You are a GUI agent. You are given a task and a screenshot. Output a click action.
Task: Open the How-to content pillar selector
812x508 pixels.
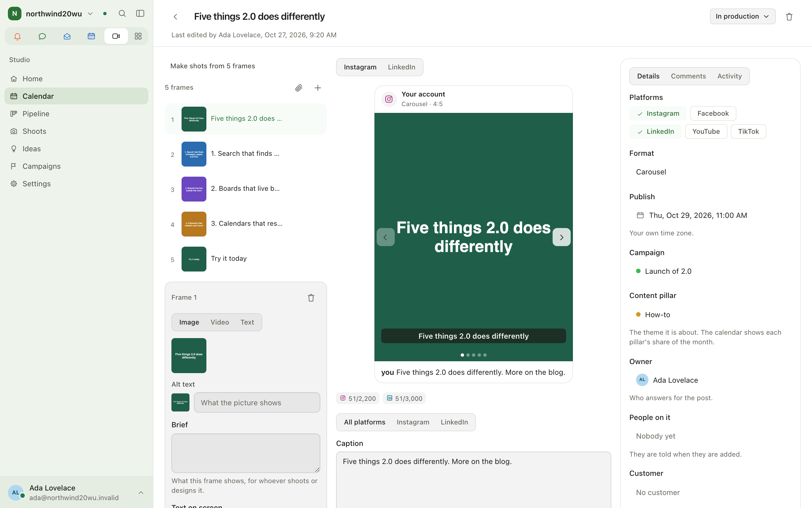click(653, 315)
